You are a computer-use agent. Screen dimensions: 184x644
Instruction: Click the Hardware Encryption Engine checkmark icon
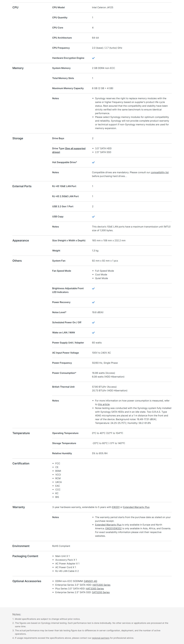(93, 58)
